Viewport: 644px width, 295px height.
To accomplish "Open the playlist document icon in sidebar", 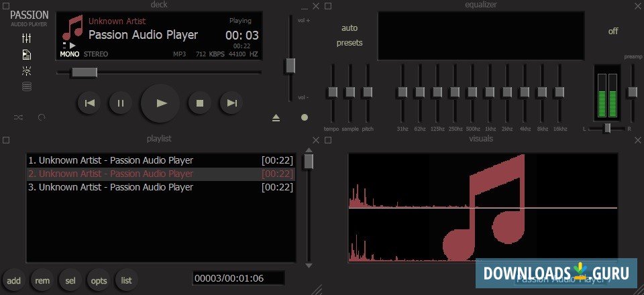I will coord(27,54).
